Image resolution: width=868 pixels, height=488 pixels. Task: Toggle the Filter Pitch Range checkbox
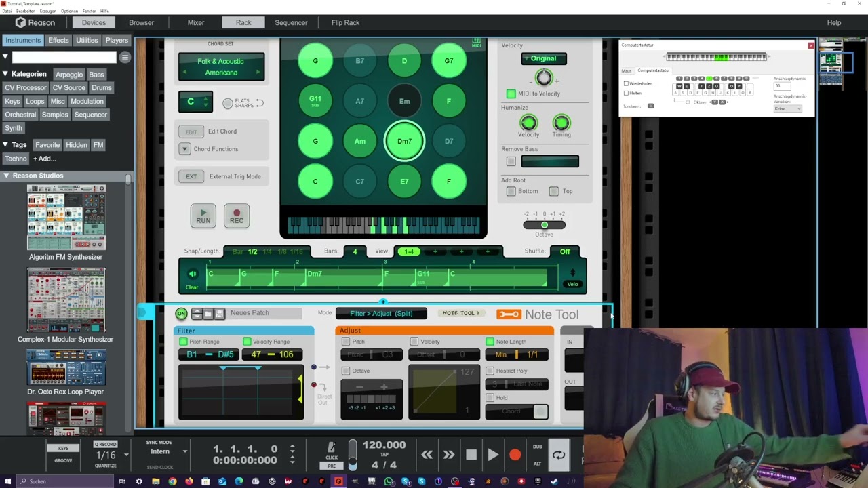[183, 342]
